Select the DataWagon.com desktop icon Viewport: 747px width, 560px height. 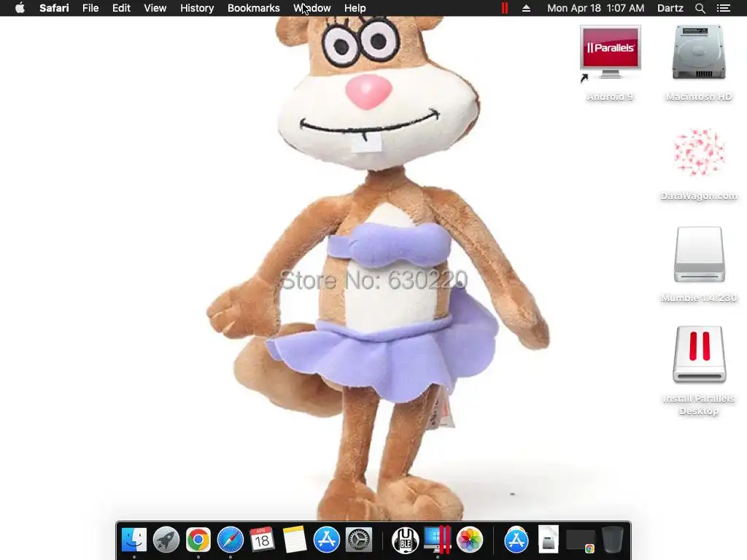[699, 152]
